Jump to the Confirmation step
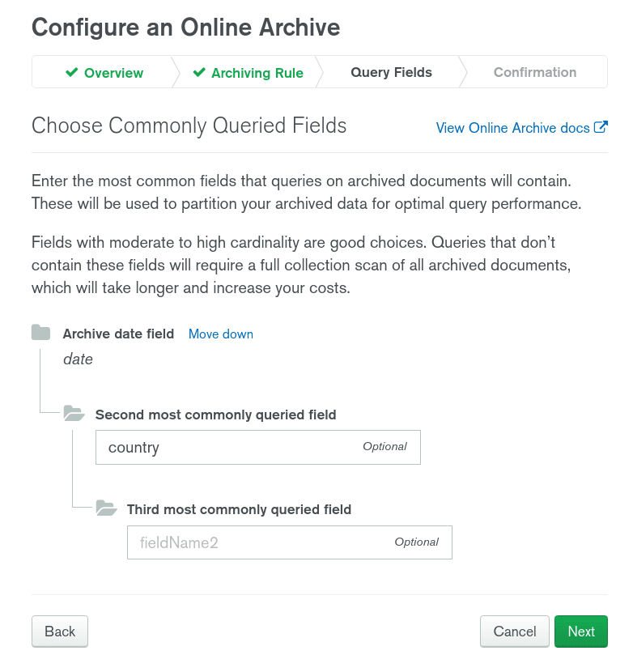Image resolution: width=633 pixels, height=672 pixels. 534,72
